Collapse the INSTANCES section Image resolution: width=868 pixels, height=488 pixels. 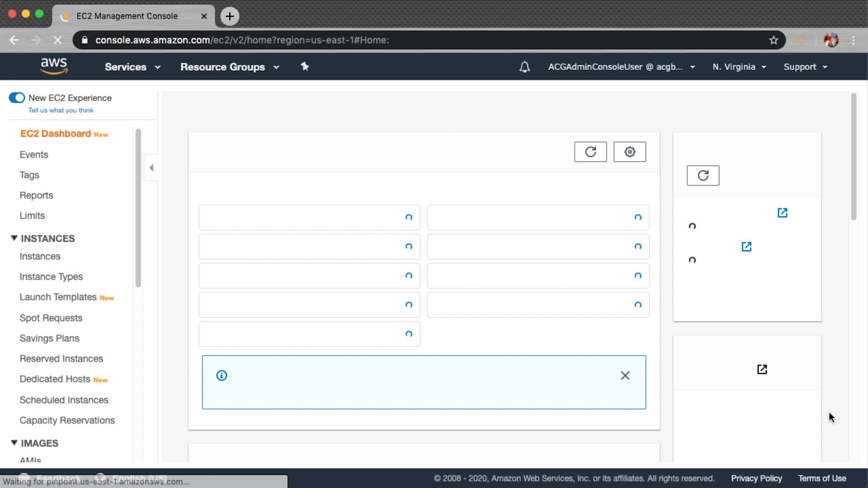point(14,238)
